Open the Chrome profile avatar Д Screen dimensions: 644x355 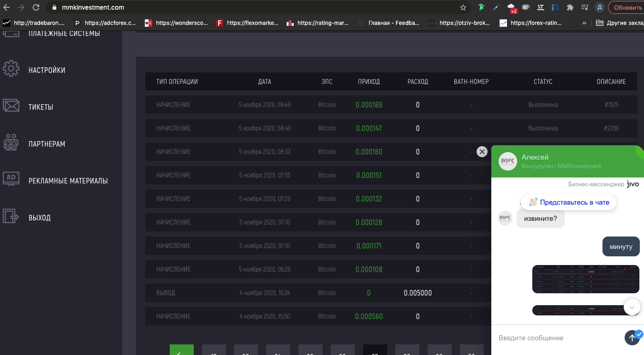pyautogui.click(x=599, y=7)
